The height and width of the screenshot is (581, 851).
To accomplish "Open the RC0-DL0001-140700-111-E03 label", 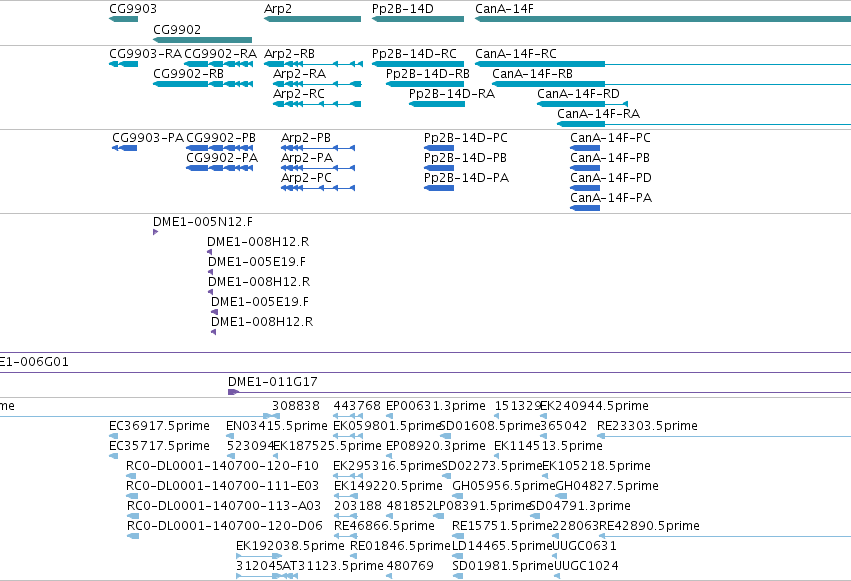I will point(223,486).
